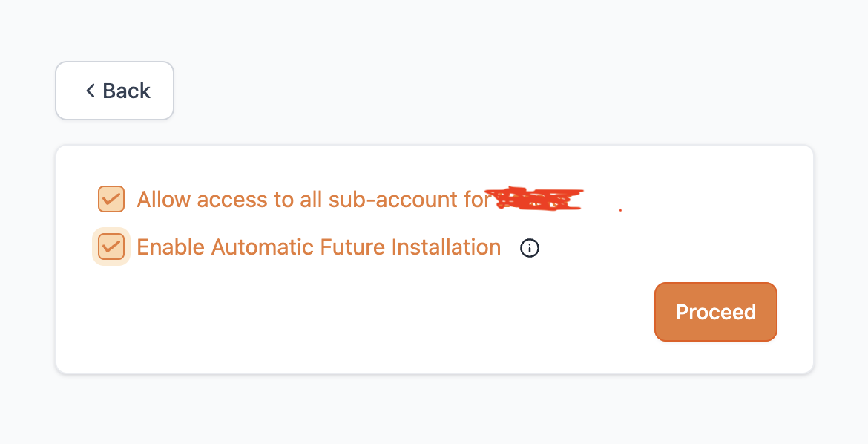Click the left chevron arrow in Back
The width and height of the screenshot is (868, 444).
pyautogui.click(x=91, y=91)
